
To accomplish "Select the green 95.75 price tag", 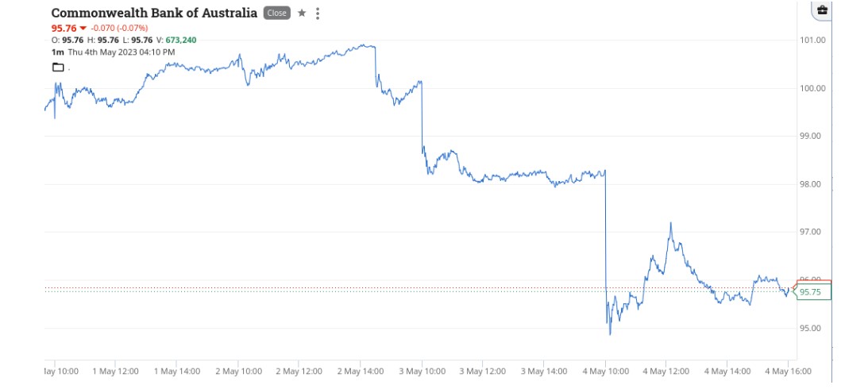I will [812, 292].
